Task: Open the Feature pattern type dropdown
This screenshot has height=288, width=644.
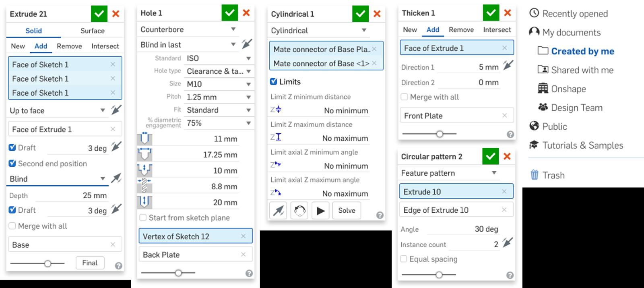Action: (494, 173)
